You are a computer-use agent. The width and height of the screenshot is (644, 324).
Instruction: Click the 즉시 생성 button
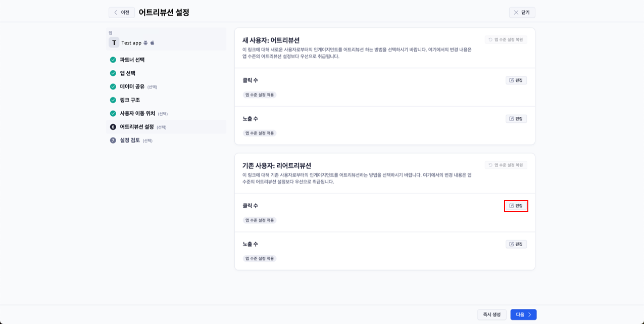coord(492,314)
